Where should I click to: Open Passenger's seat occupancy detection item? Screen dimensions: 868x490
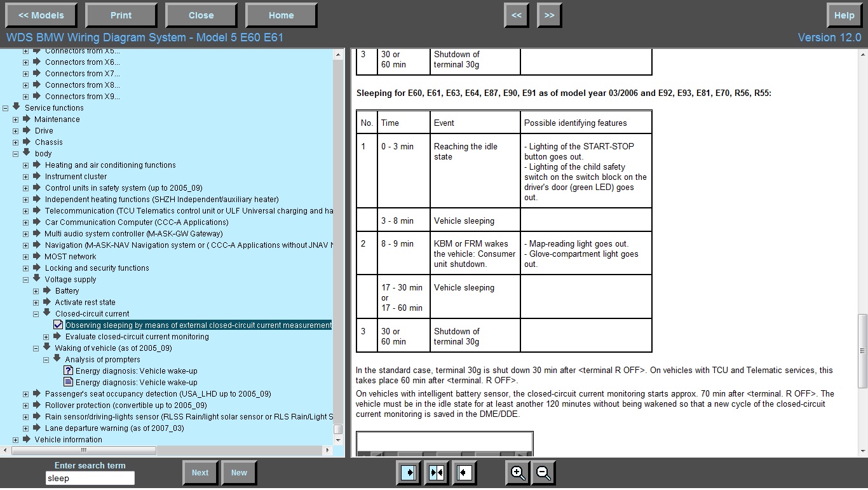(x=158, y=393)
